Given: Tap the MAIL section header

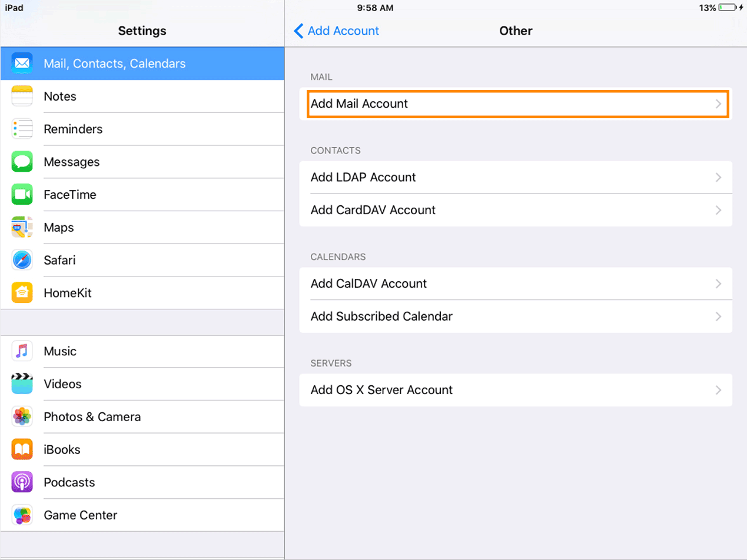Looking at the screenshot, I should click(320, 77).
